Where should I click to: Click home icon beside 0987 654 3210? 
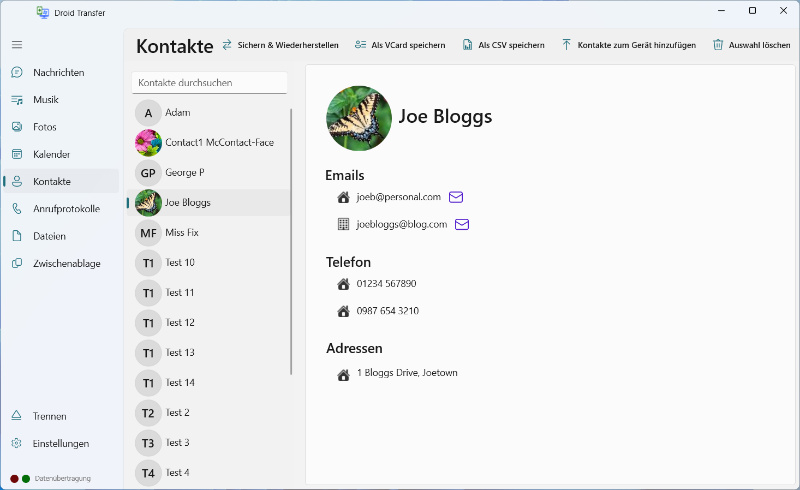[x=343, y=311]
